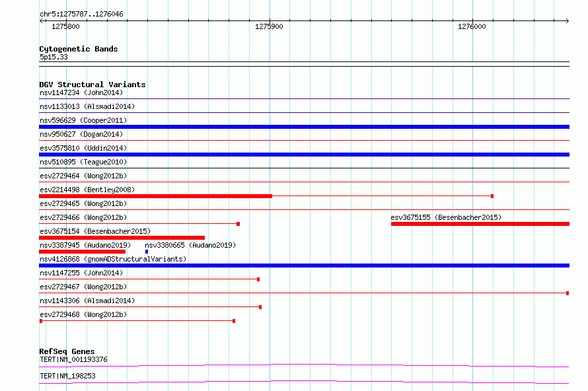The width and height of the screenshot is (588, 391).
Task: Open esv2729466 (Wong2012b) variant label
Action: pyautogui.click(x=83, y=217)
